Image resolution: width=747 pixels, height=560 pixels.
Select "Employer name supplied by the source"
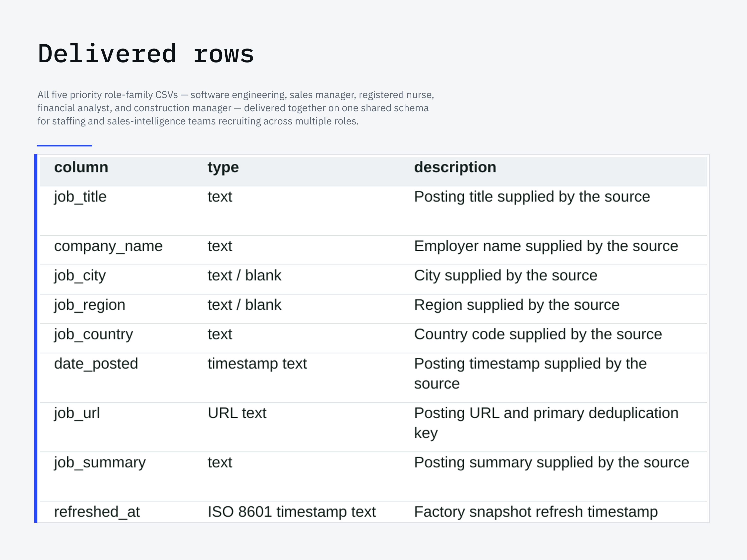click(x=546, y=246)
